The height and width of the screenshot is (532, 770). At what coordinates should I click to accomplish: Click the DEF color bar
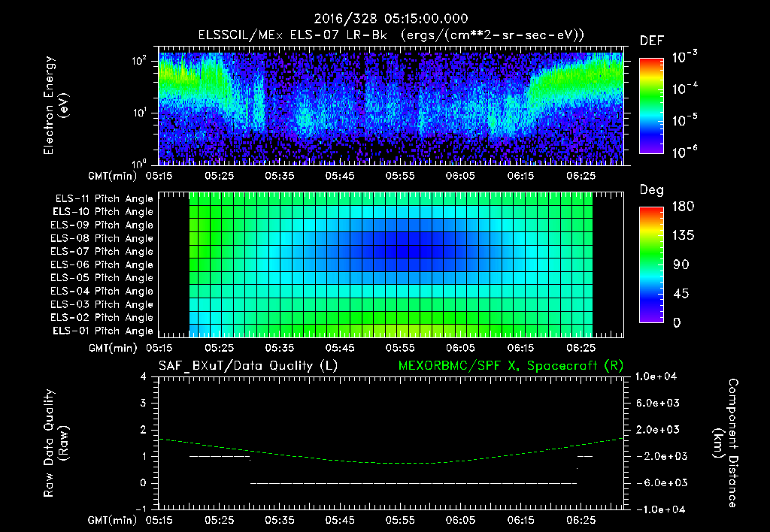point(651,105)
